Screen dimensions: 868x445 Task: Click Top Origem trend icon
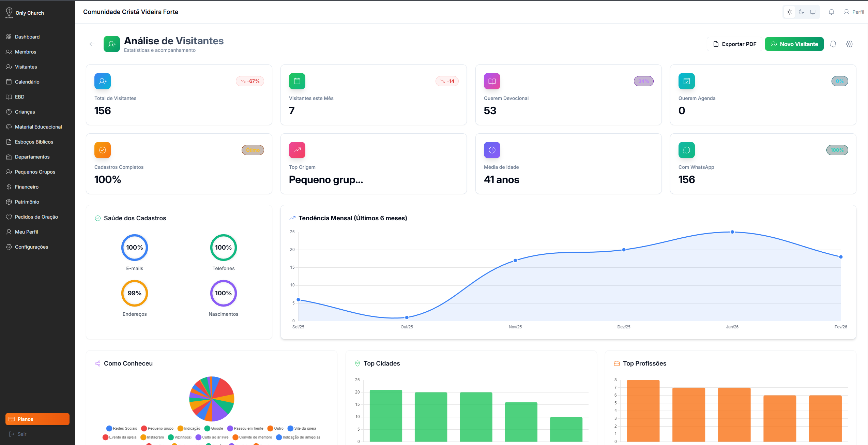[297, 150]
